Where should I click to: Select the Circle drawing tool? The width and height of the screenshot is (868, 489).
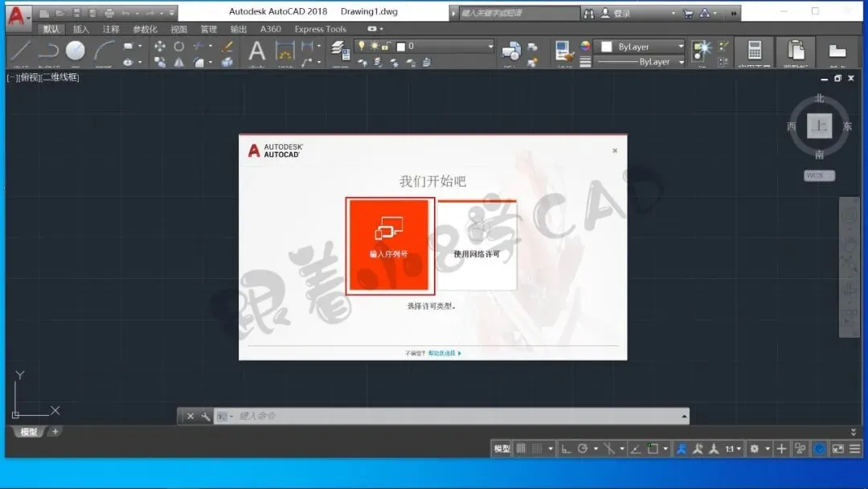coord(76,51)
